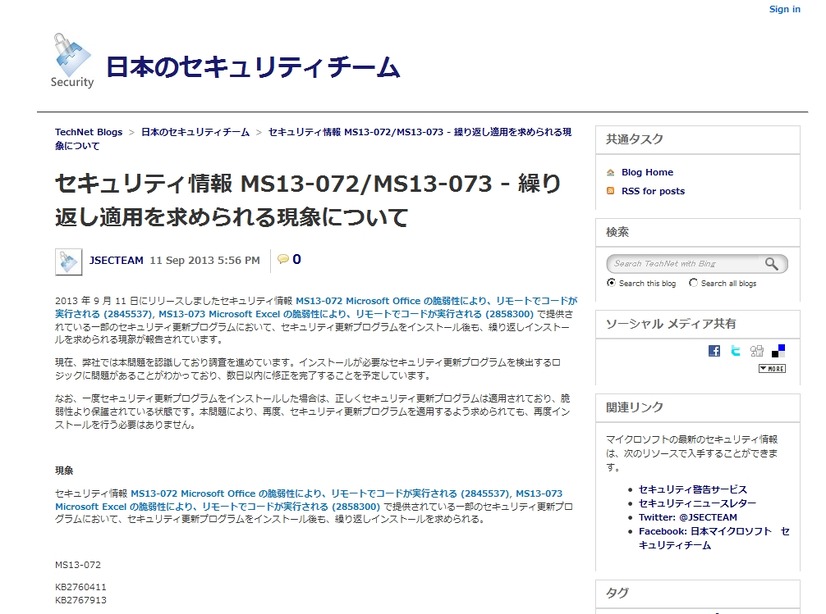Open the Blog Home house icon
826x614 pixels.
(x=611, y=172)
